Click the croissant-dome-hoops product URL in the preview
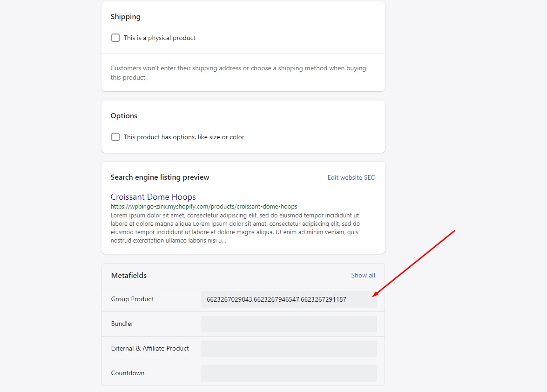 pyautogui.click(x=203, y=206)
